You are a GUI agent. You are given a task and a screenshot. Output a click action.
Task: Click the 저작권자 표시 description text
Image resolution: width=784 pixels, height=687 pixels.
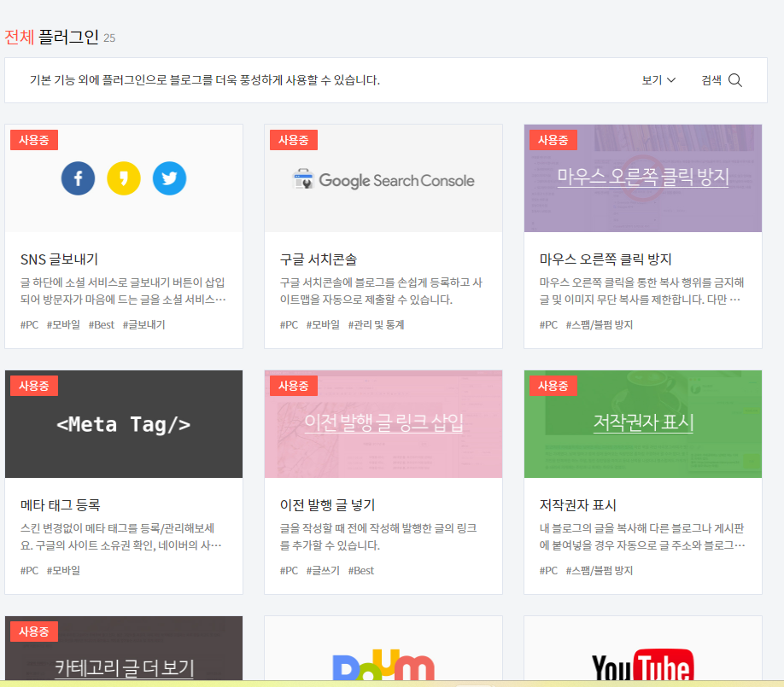(642, 537)
